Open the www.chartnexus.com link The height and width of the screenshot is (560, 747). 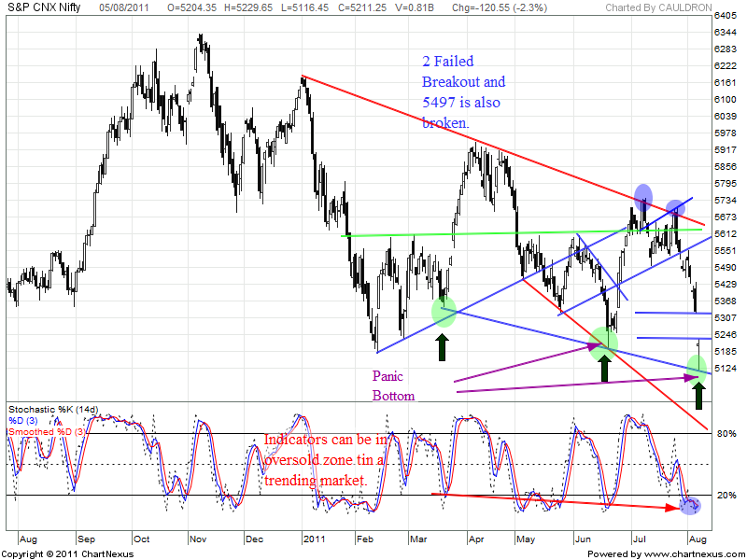tap(692, 553)
